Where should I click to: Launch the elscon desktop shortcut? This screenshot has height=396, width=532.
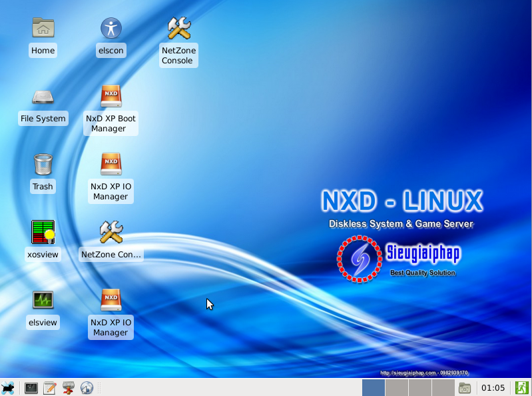point(111,28)
